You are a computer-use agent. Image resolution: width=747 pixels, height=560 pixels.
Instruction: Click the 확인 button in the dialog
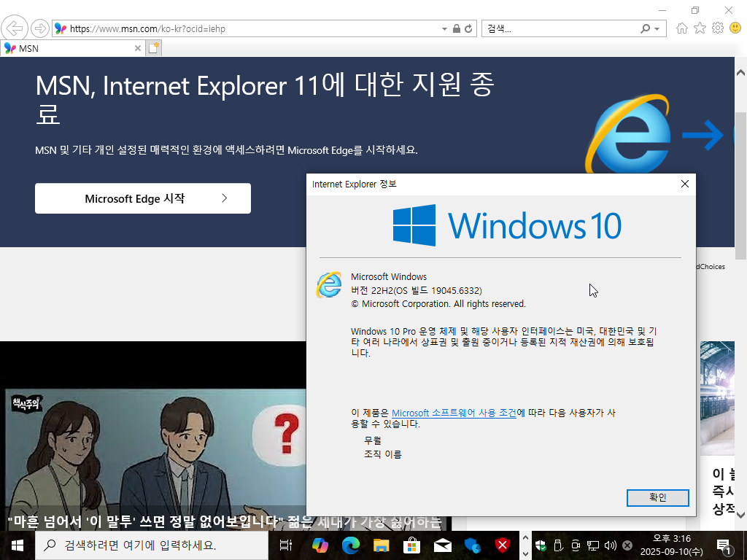657,497
